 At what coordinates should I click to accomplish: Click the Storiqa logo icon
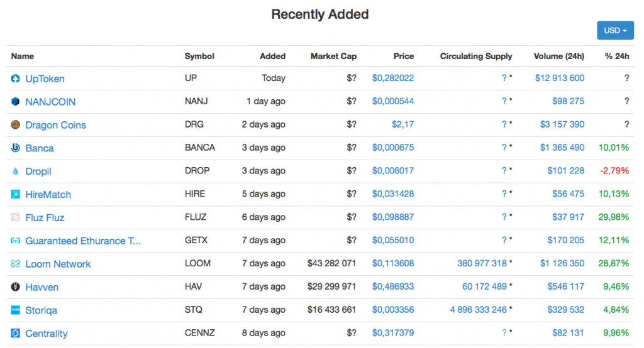point(16,310)
